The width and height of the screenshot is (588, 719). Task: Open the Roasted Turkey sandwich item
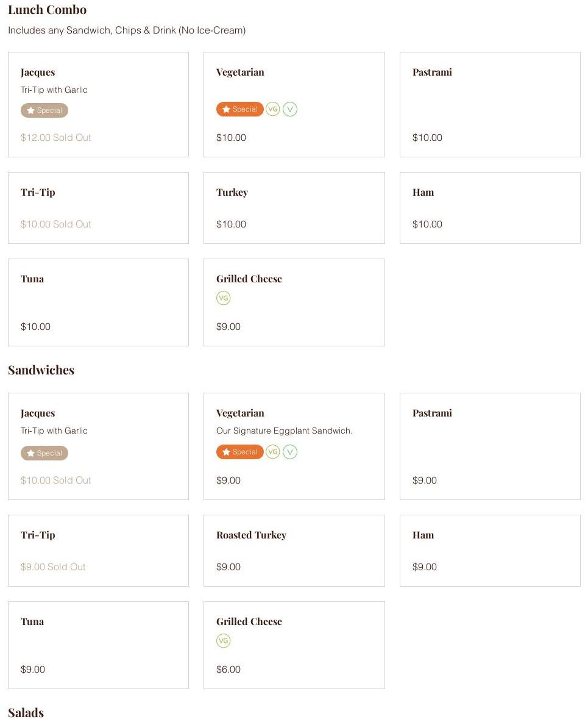coord(294,550)
